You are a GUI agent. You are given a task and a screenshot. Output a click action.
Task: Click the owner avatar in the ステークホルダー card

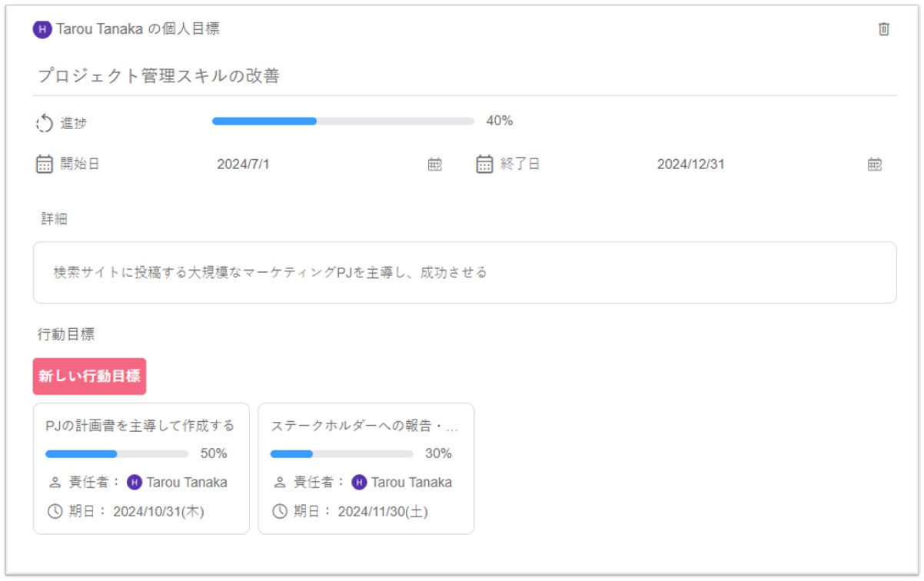(x=359, y=483)
